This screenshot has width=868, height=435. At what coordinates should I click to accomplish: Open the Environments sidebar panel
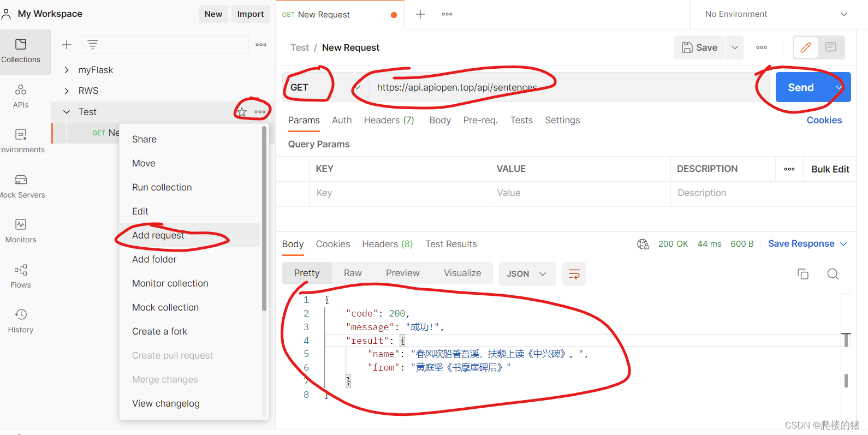21,141
